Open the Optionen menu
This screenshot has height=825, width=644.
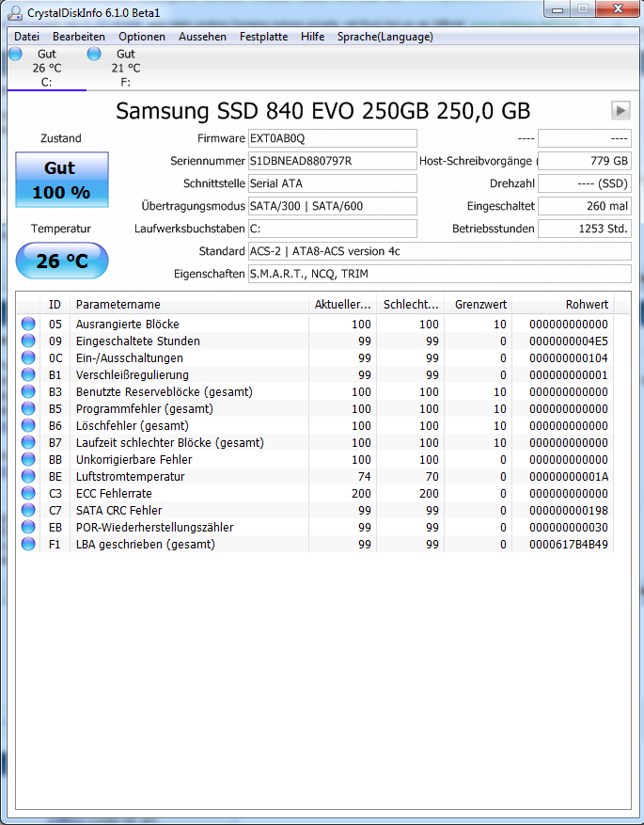point(142,37)
